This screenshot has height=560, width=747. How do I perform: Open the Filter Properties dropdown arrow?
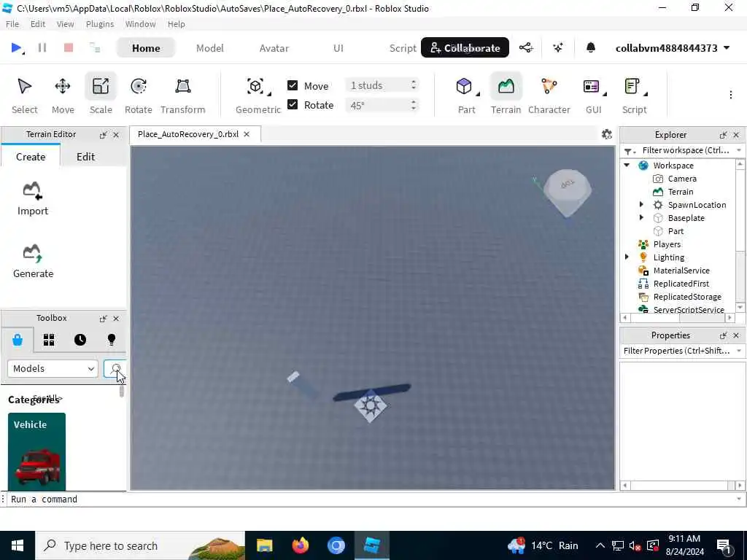point(739,351)
